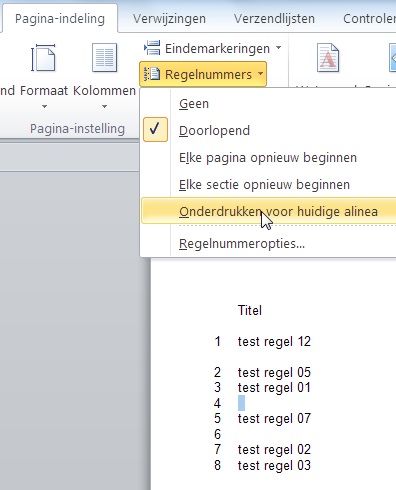Toggle the checked Doorlopend option
Viewport: 396px width, 490px height.
[214, 131]
